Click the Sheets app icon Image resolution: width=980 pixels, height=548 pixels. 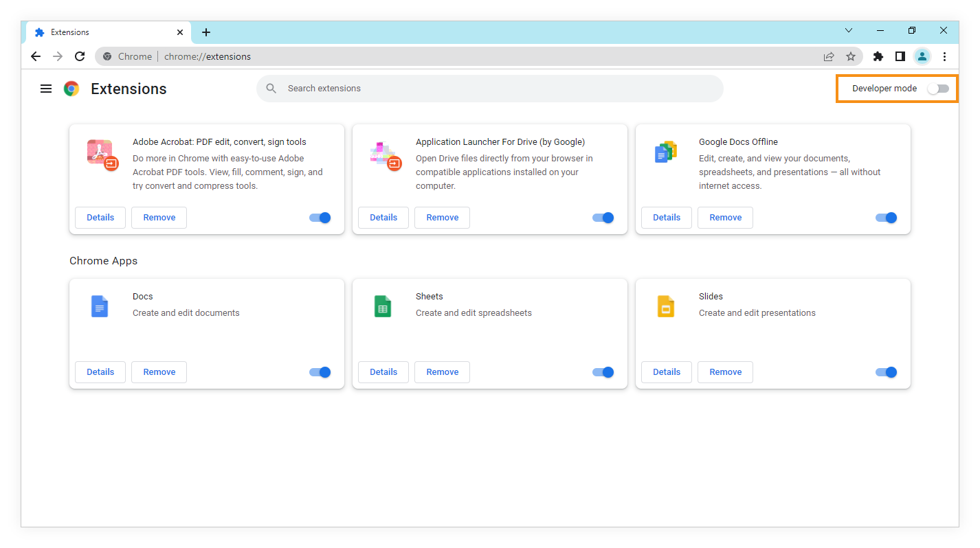click(383, 306)
